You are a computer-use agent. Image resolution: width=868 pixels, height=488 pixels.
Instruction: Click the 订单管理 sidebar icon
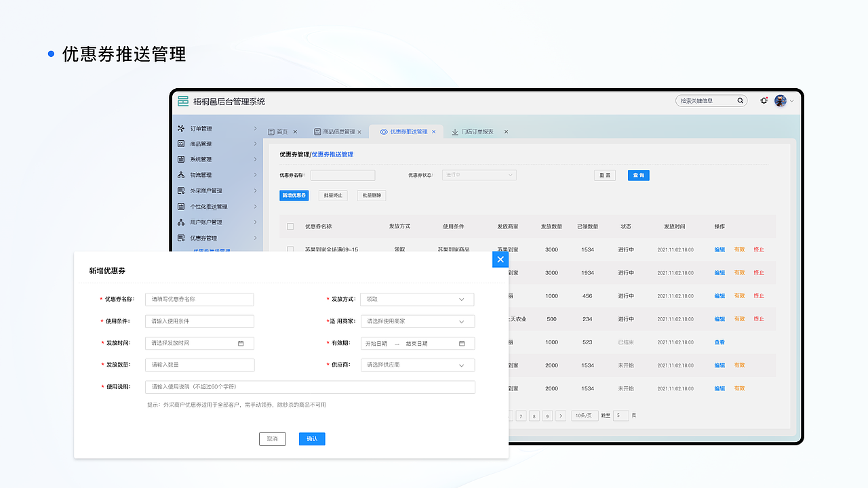(x=181, y=128)
